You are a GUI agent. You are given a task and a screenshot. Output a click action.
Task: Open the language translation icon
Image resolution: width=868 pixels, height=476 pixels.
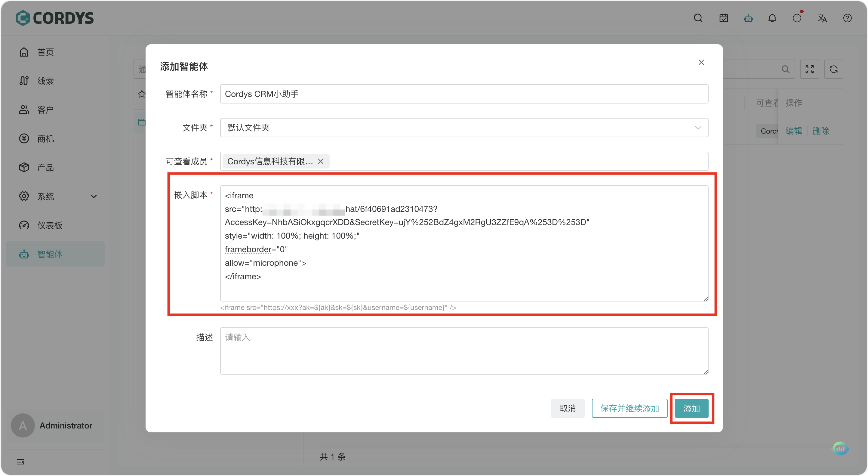pyautogui.click(x=822, y=18)
